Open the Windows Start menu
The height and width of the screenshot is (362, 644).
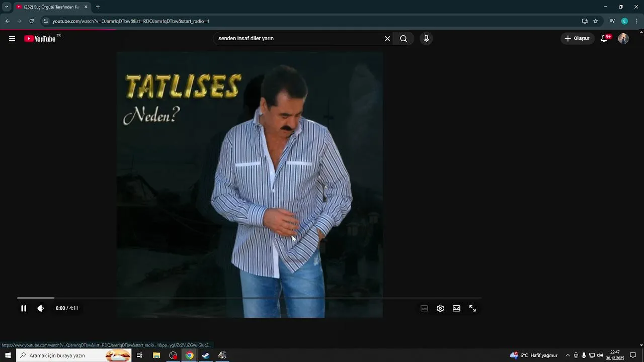8,355
